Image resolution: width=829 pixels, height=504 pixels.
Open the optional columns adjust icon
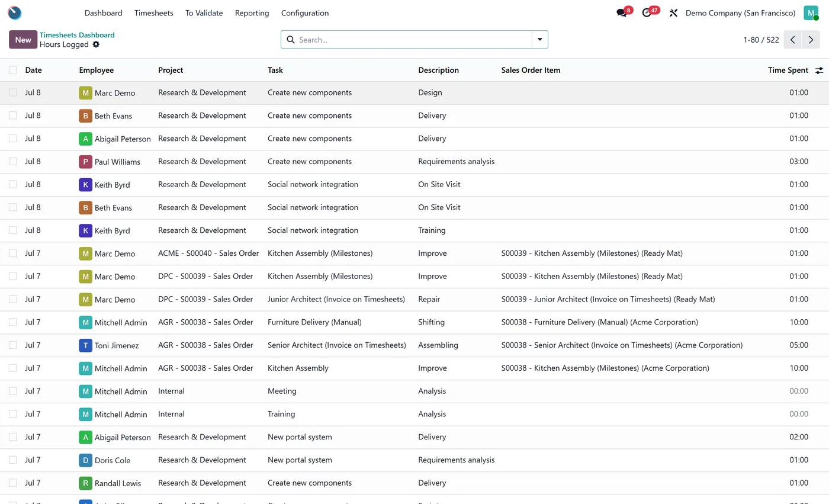(x=819, y=70)
